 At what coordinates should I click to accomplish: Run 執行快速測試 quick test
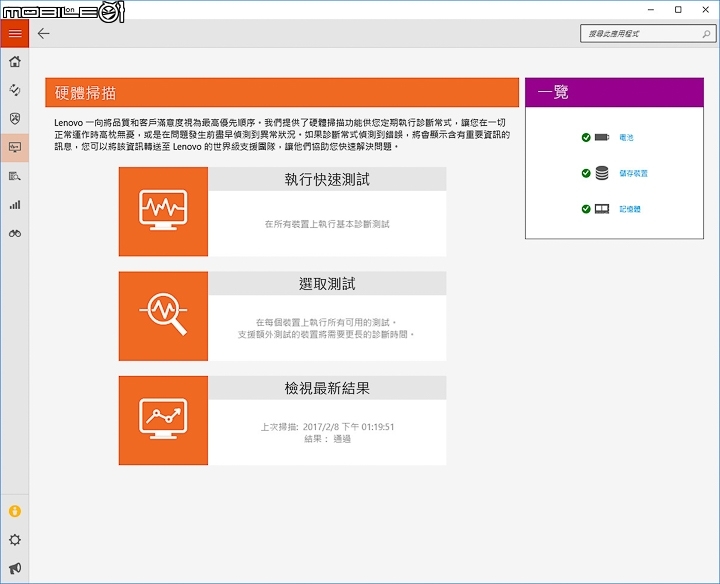[327, 179]
